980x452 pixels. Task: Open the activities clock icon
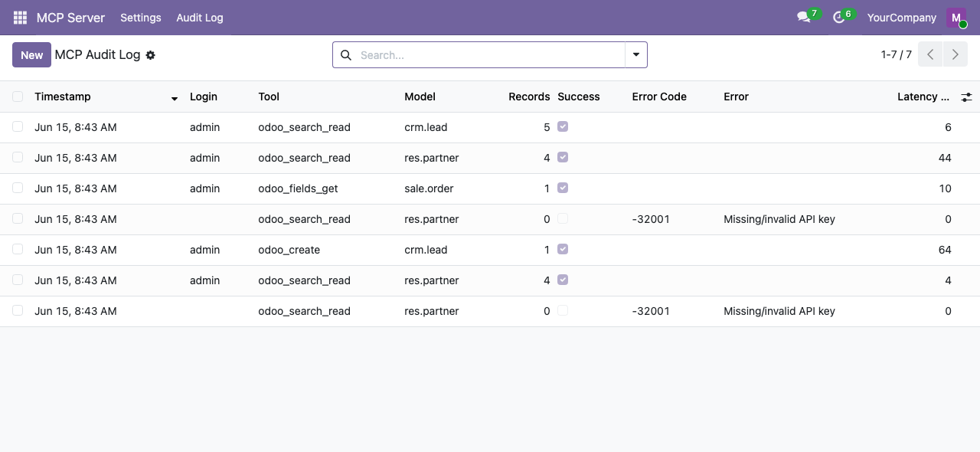pyautogui.click(x=838, y=18)
